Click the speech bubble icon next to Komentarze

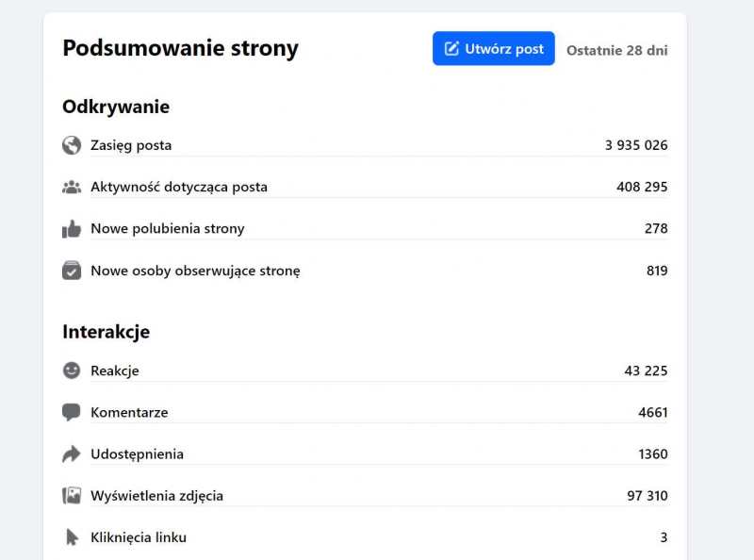point(72,412)
